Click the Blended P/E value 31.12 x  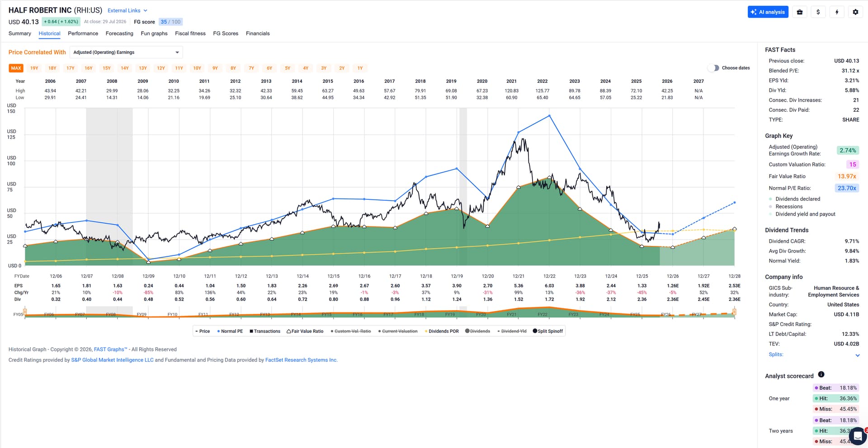[x=850, y=71]
